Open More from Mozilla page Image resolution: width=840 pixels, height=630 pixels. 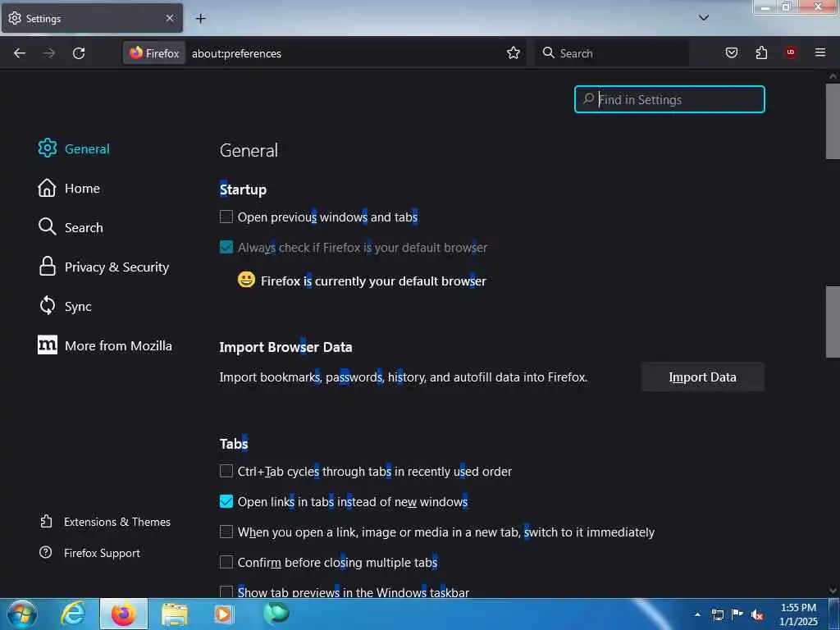(x=105, y=345)
